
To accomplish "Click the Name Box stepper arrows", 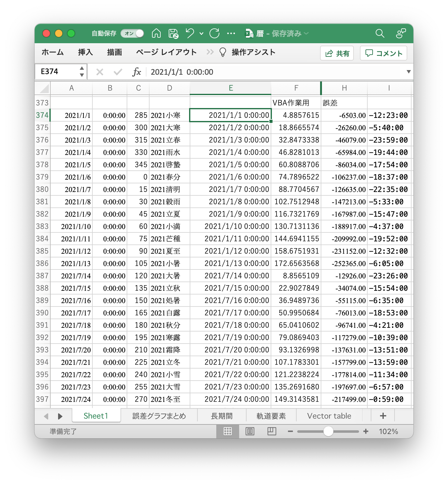I will (82, 72).
